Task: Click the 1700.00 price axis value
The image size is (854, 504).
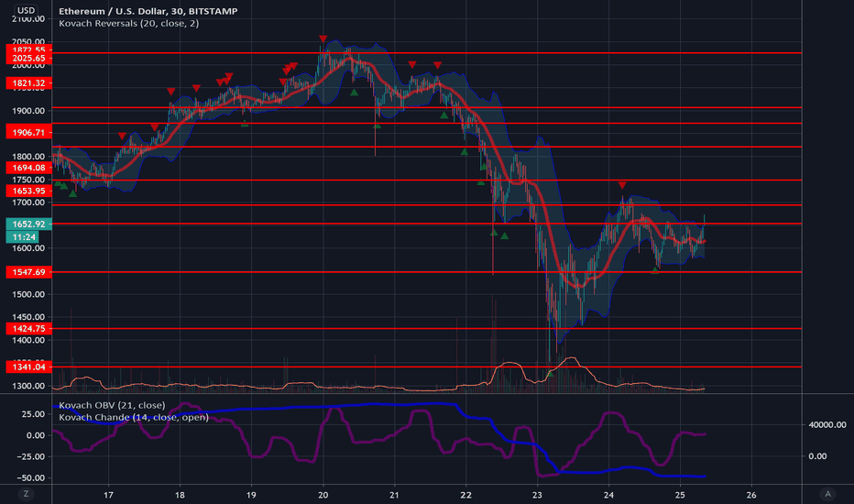Action: click(x=28, y=203)
